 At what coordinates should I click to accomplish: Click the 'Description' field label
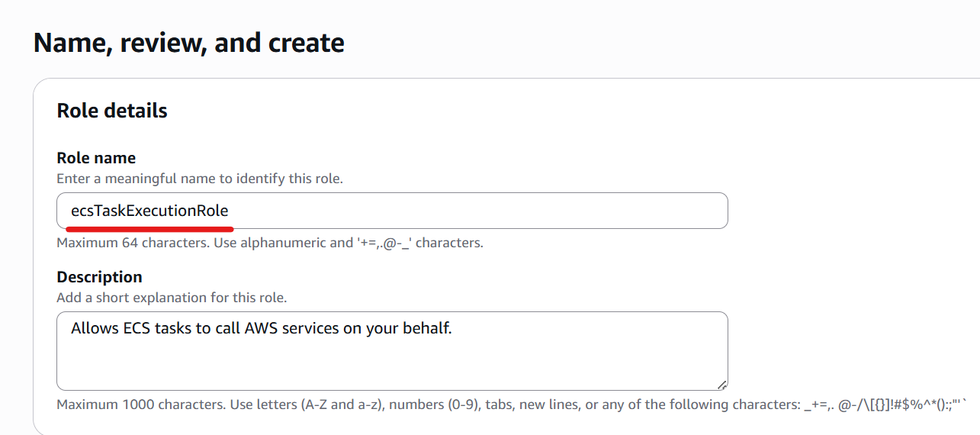(99, 276)
